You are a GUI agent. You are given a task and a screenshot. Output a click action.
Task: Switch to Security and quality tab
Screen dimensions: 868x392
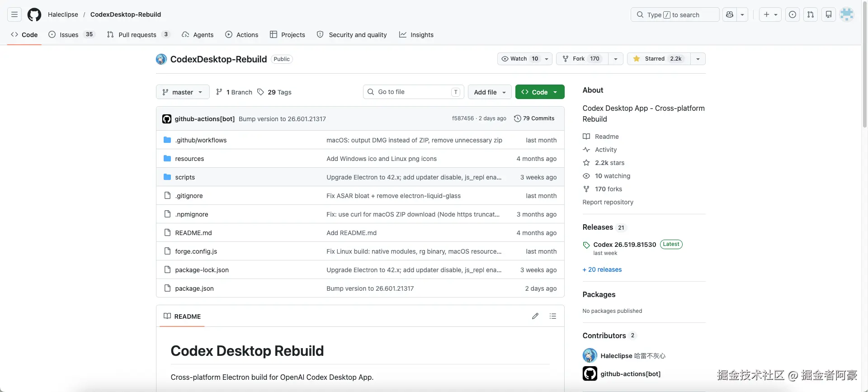(352, 35)
